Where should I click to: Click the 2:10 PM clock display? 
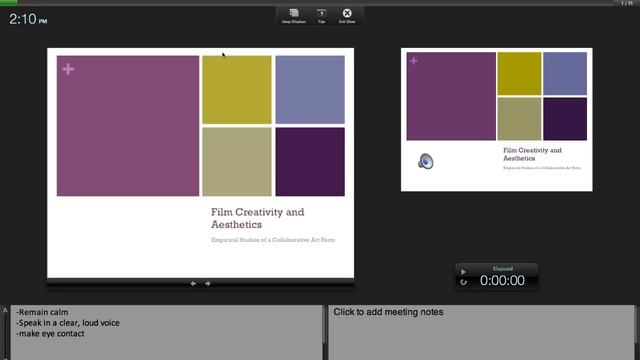pyautogui.click(x=28, y=19)
